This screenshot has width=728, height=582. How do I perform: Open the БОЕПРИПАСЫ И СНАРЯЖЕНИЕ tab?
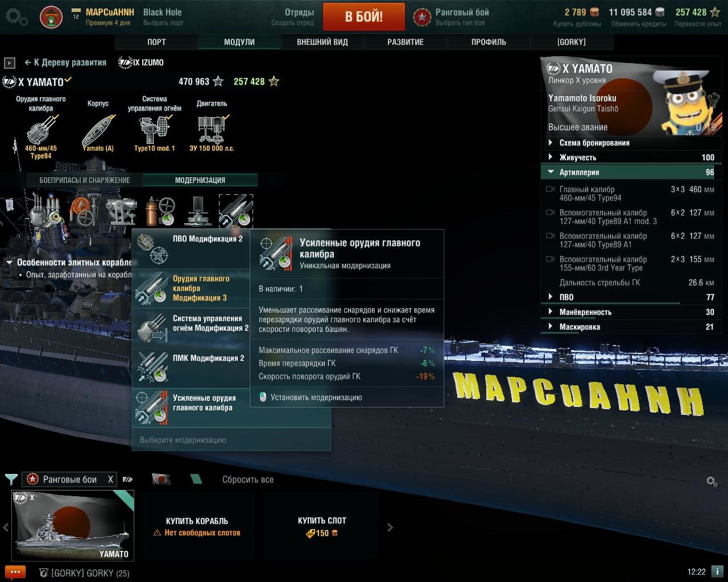coord(85,180)
